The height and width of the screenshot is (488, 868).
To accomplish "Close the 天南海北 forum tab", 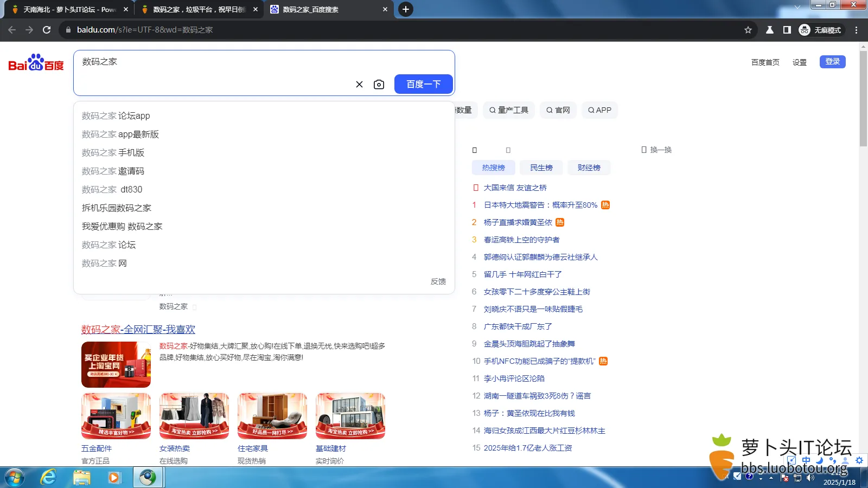I will (126, 9).
